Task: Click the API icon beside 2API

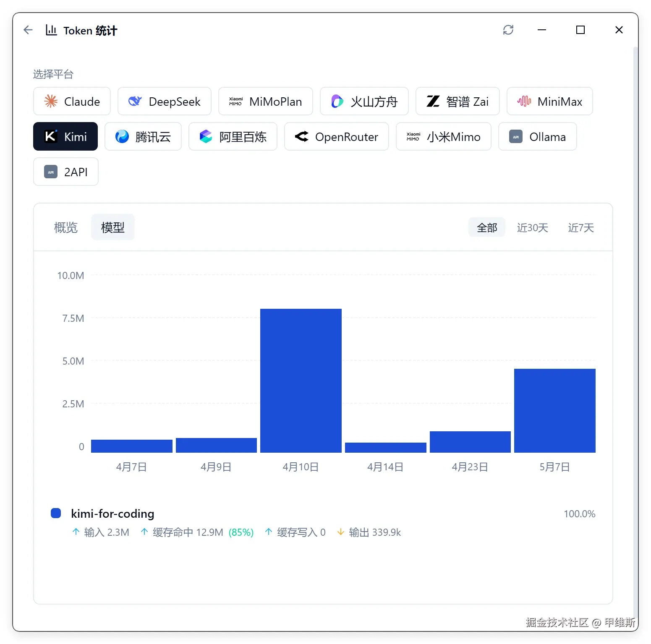Action: point(51,172)
